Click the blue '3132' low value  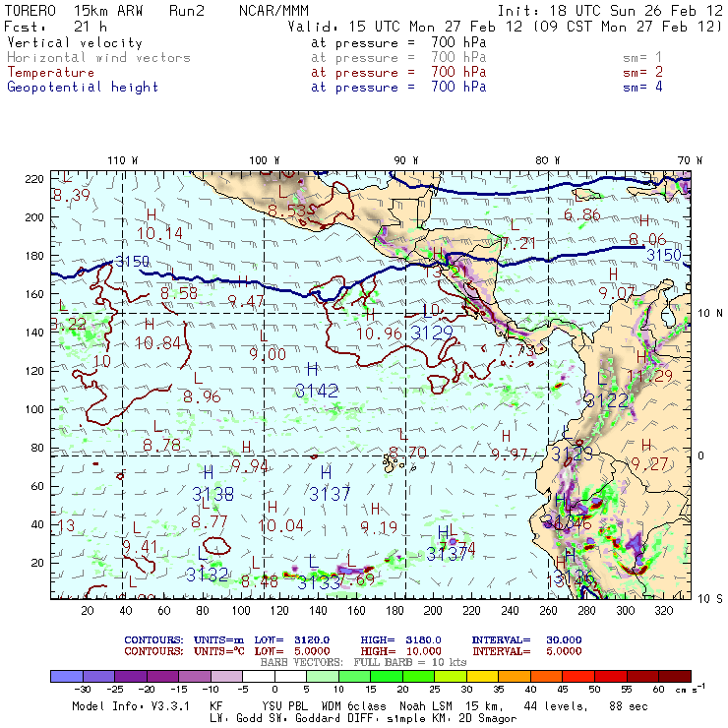pyautogui.click(x=207, y=576)
